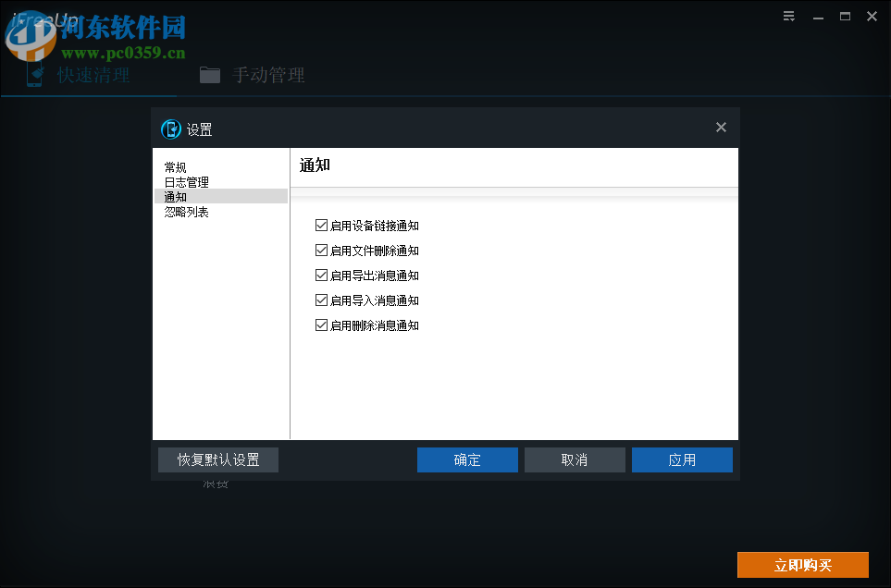Uncheck 启用文件删除通知

(320, 250)
